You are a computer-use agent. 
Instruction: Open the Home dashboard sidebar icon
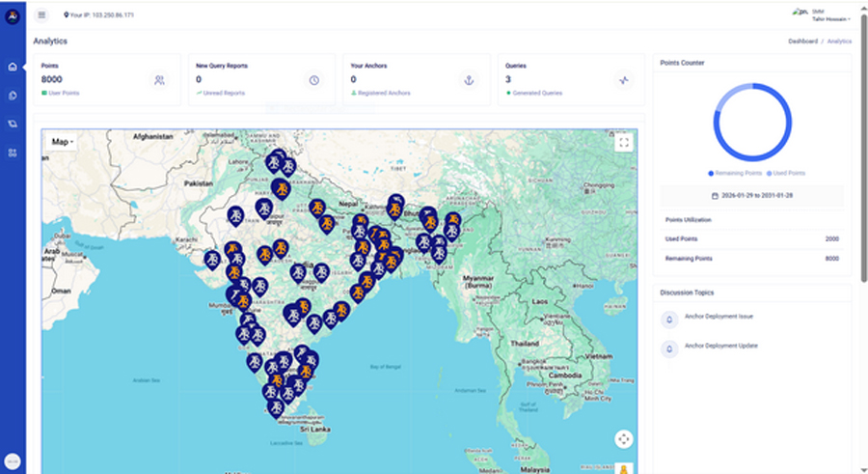[x=13, y=68]
